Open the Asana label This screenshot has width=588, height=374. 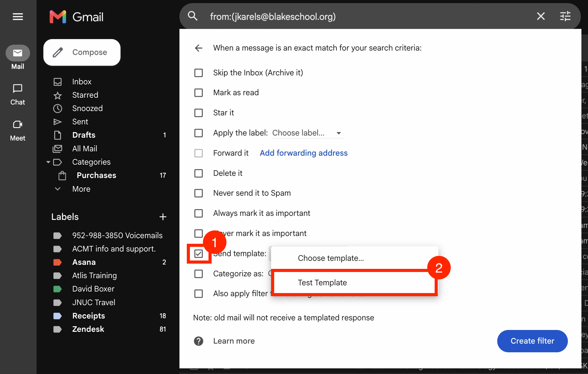(84, 262)
